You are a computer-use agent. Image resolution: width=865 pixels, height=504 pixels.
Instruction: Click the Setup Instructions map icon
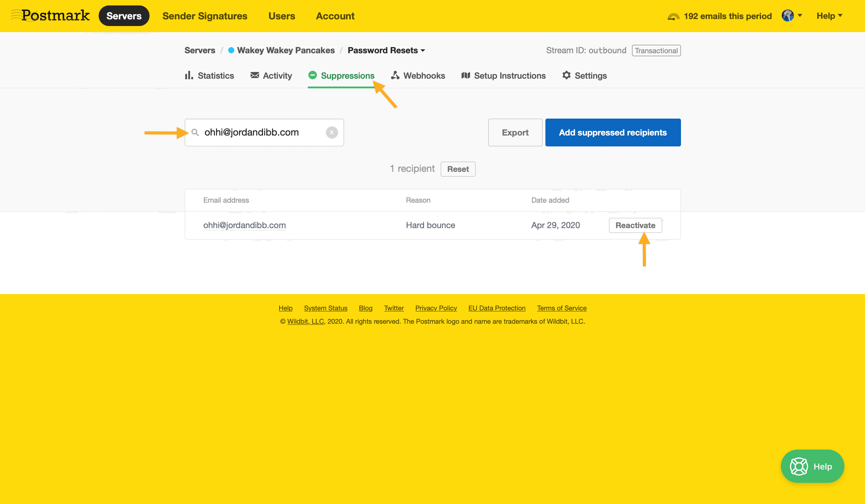coord(465,75)
